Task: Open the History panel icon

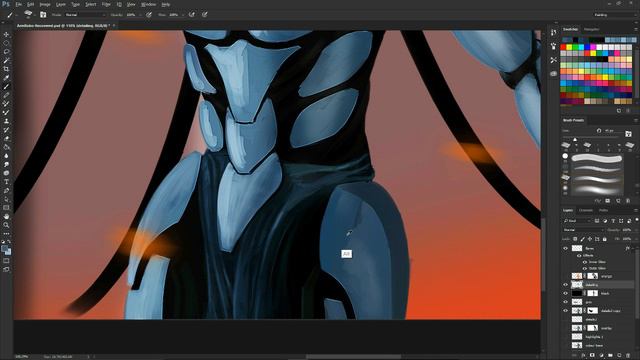Action: (x=553, y=32)
